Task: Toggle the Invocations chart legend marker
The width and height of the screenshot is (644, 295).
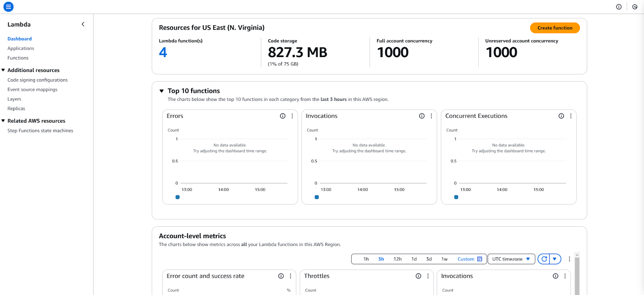Action: click(317, 197)
